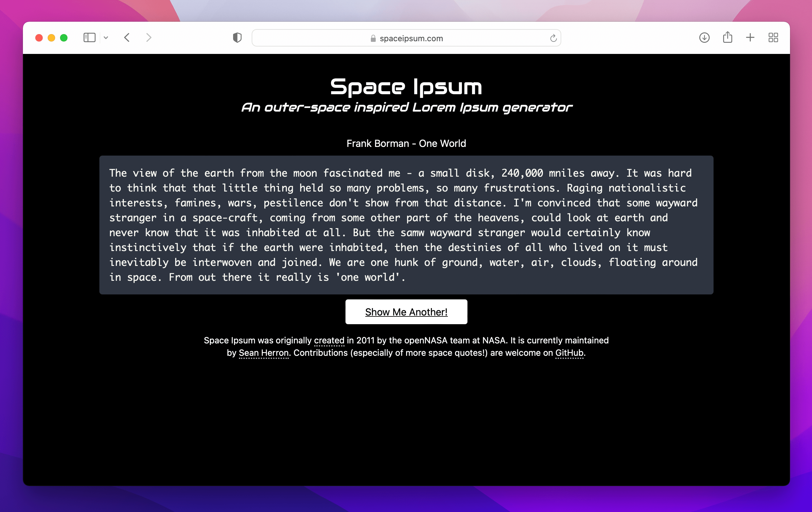Open the Privacy Report shield icon
Image resolution: width=812 pixels, height=512 pixels.
click(x=237, y=38)
